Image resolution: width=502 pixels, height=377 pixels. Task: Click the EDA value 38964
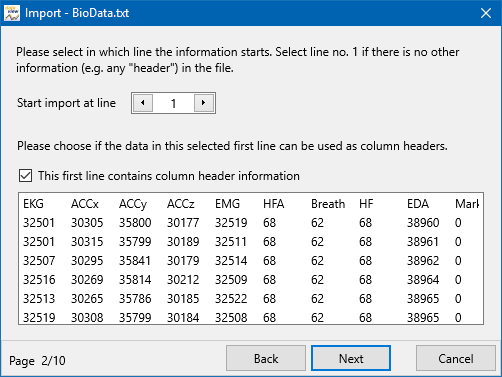423,279
